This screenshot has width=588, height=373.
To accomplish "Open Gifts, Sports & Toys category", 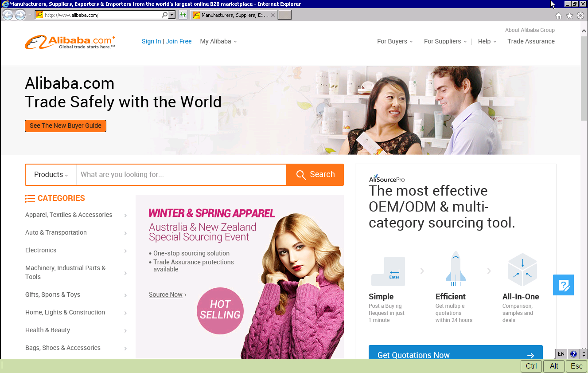I will (53, 294).
